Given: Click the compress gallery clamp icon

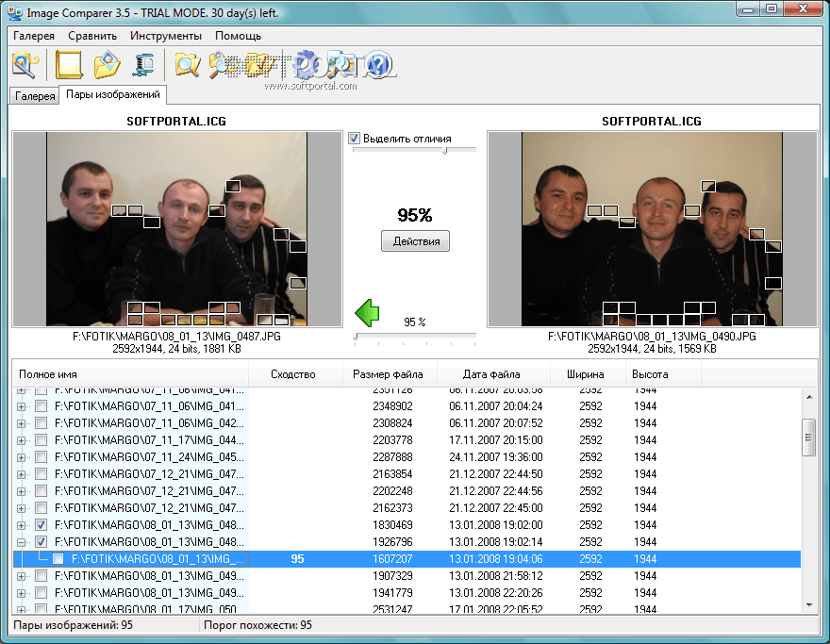Looking at the screenshot, I should pos(142,65).
